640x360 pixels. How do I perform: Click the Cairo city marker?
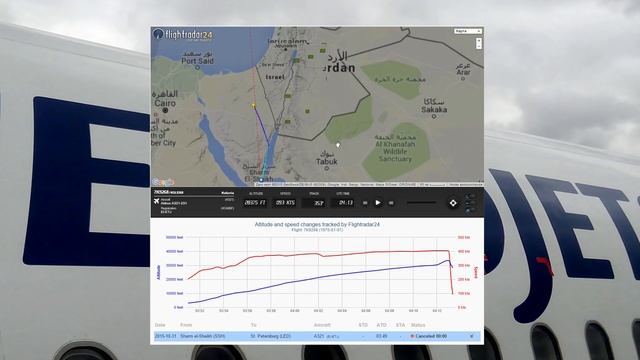coord(165,110)
